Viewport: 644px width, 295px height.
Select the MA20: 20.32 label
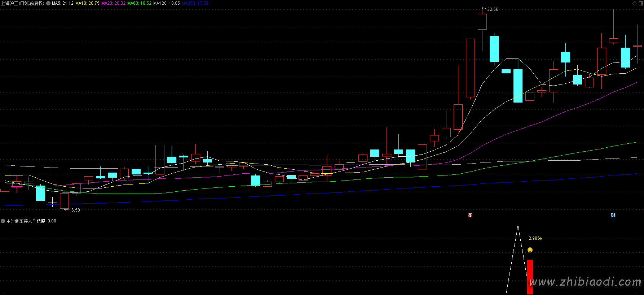113,3
